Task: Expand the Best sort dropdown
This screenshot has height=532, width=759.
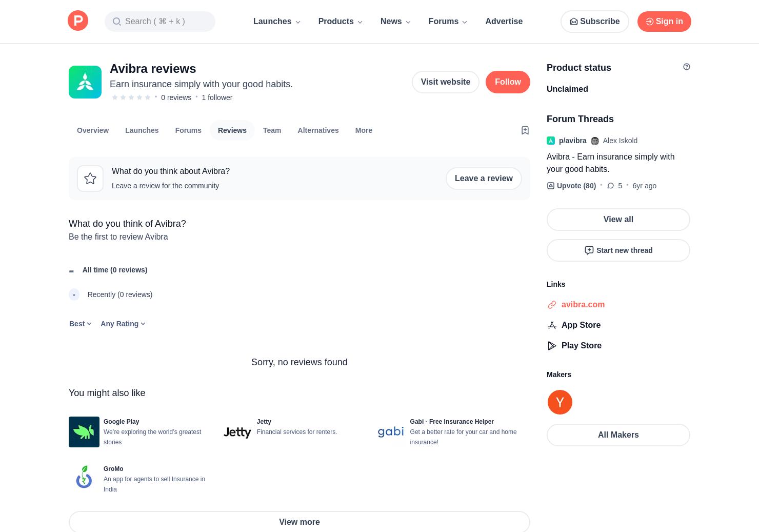Action: (x=80, y=324)
